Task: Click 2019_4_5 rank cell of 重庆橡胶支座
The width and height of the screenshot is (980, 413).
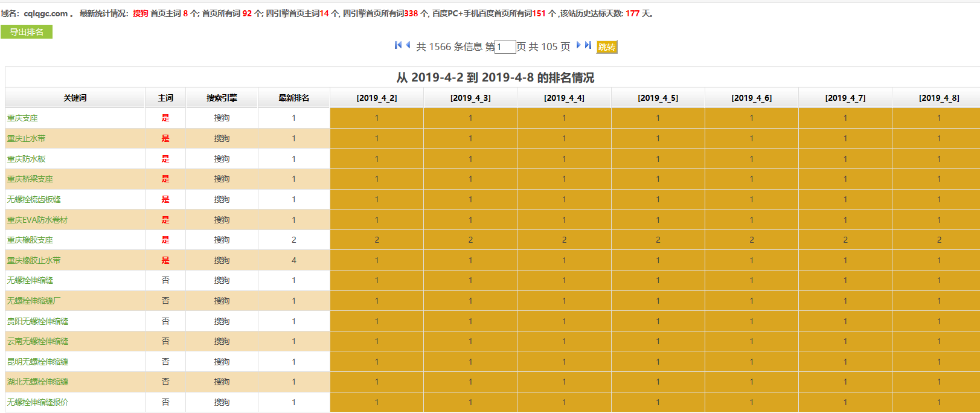Action: pos(658,240)
